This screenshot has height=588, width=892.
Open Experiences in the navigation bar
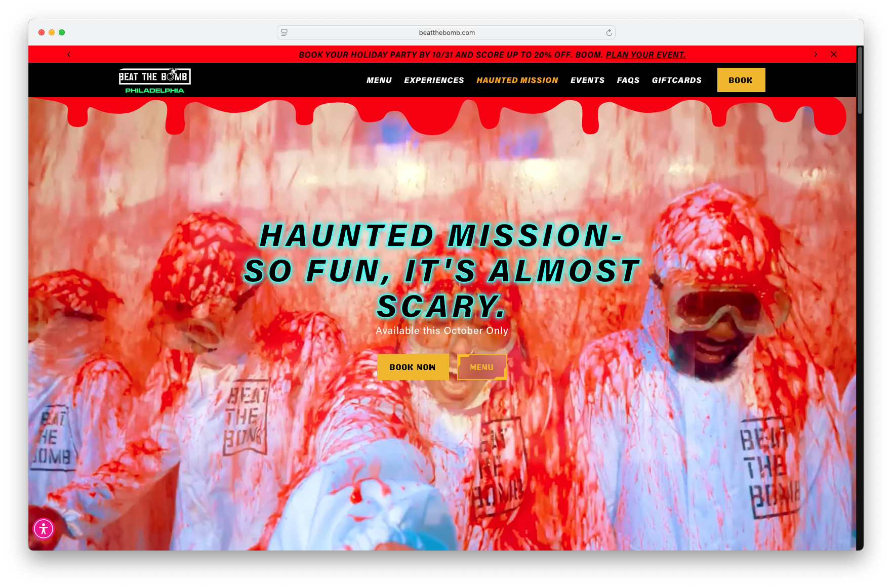(434, 80)
